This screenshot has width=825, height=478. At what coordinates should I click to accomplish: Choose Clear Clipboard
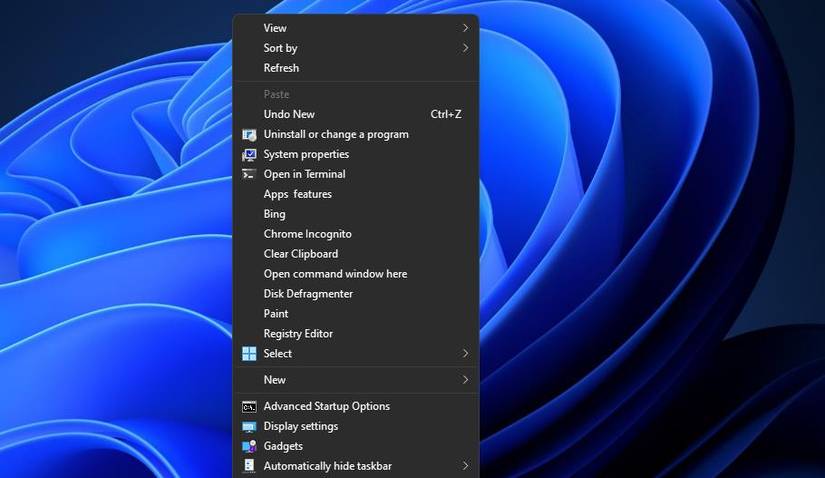356,254
